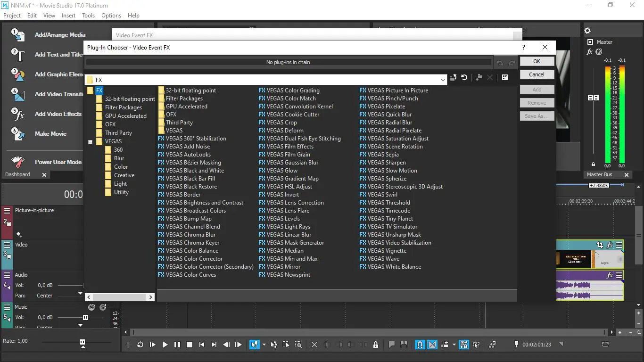Click the Up One Level folder icon

(x=453, y=78)
